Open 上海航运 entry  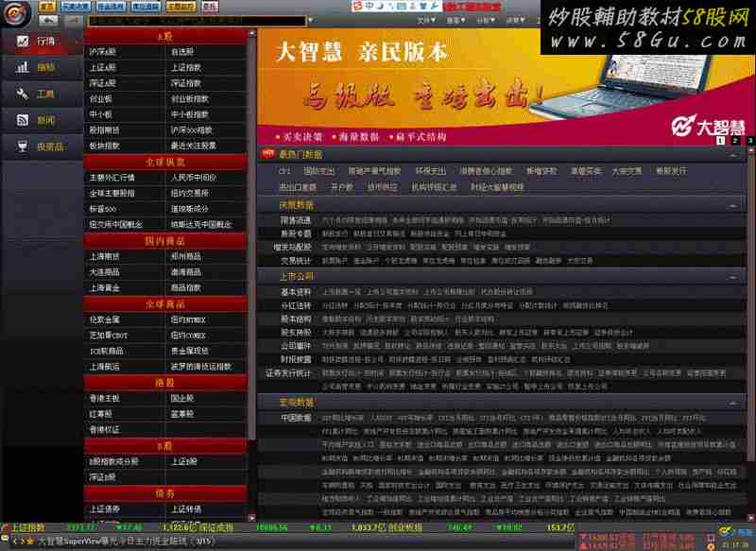[104, 367]
